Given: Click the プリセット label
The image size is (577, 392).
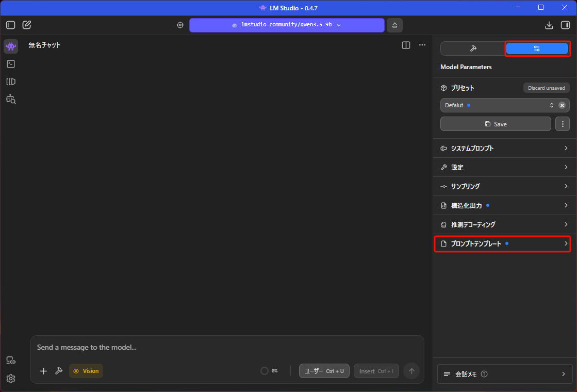Looking at the screenshot, I should click(x=462, y=88).
